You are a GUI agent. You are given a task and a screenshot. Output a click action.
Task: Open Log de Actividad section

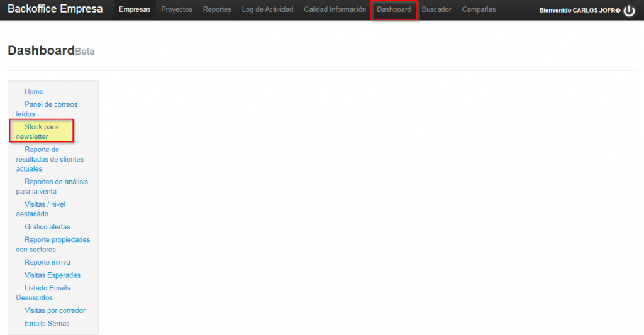267,9
